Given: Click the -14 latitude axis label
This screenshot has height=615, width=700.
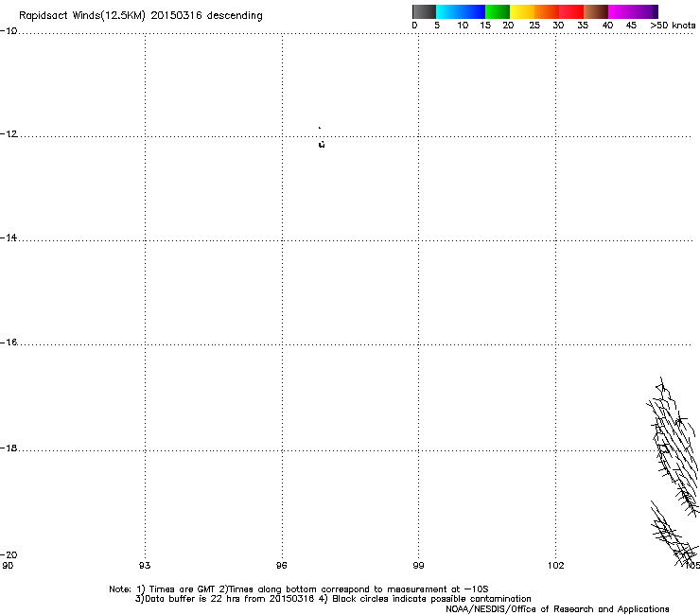Looking at the screenshot, I should click(9, 237).
